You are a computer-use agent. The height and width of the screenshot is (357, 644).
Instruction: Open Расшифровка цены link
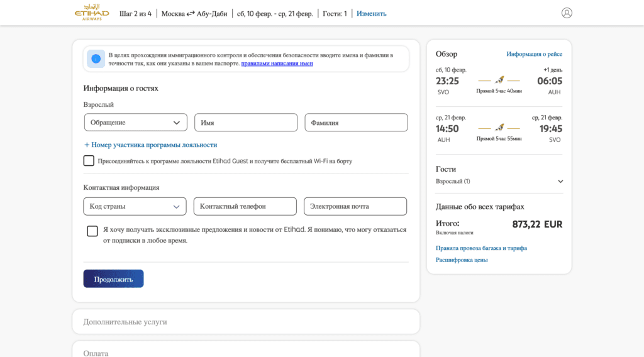coord(462,260)
